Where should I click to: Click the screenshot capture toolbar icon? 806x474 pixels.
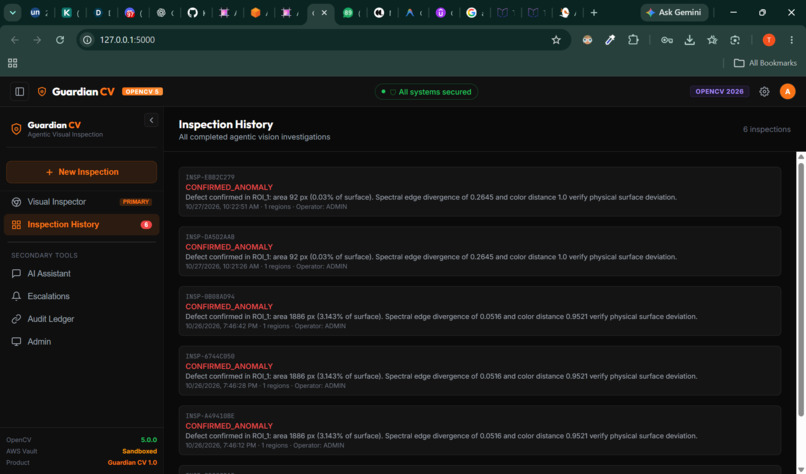tap(735, 40)
